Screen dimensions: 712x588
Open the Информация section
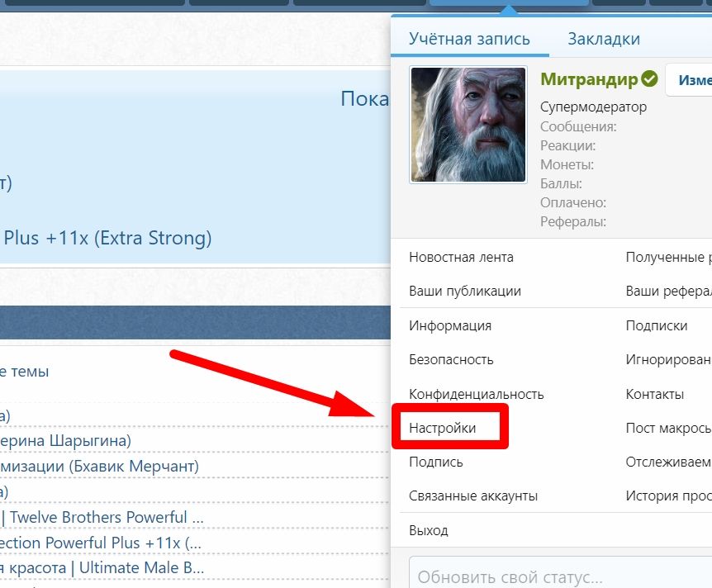(x=449, y=325)
